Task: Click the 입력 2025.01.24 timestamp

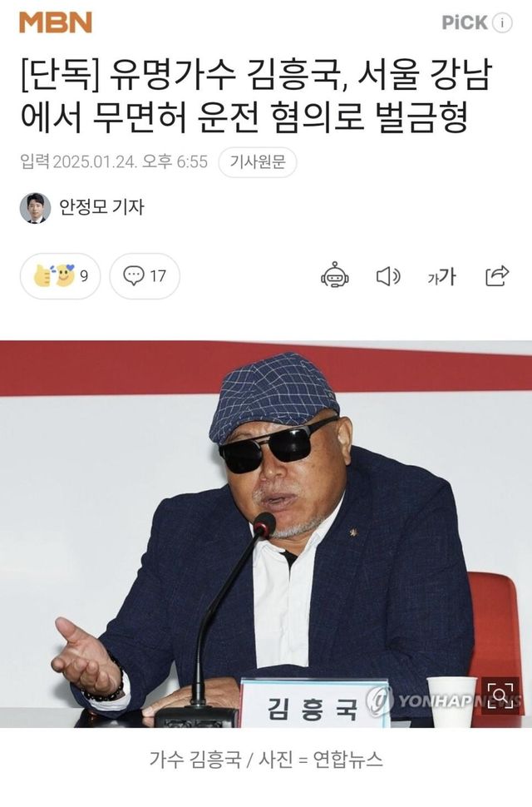Action: pyautogui.click(x=114, y=161)
